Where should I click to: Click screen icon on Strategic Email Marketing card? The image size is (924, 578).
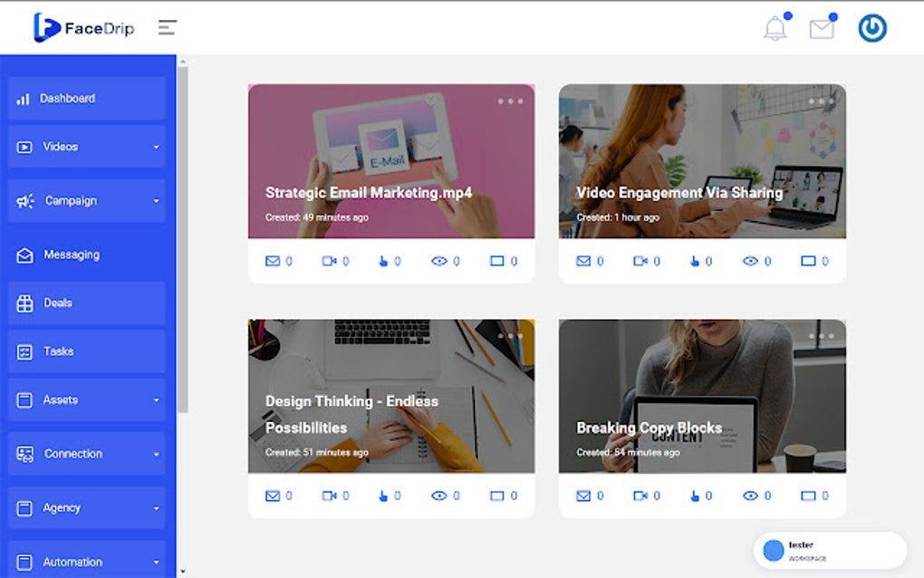[497, 261]
